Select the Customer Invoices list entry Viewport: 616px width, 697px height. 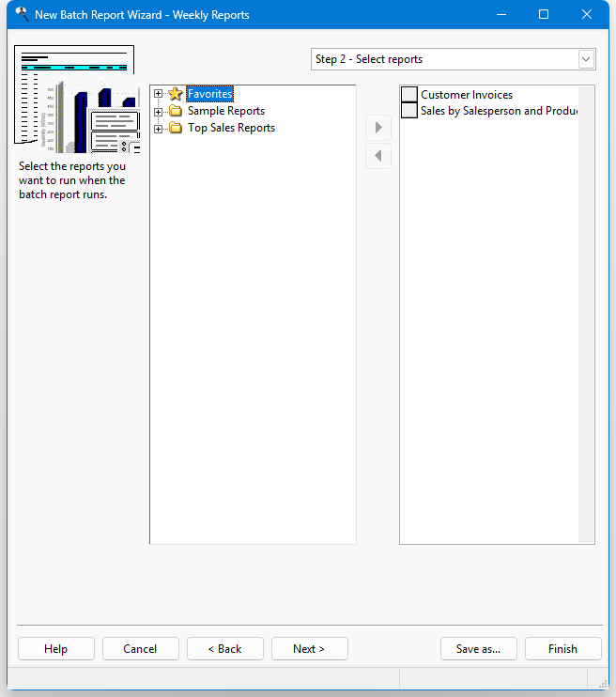(467, 95)
